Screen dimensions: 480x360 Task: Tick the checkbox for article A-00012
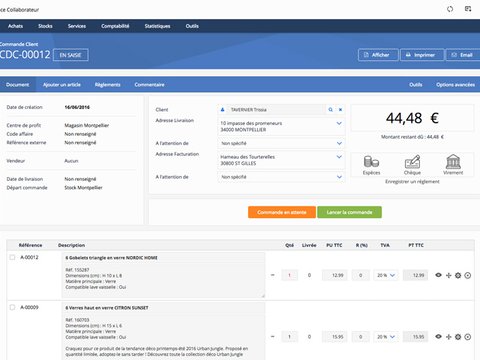pos(12,257)
